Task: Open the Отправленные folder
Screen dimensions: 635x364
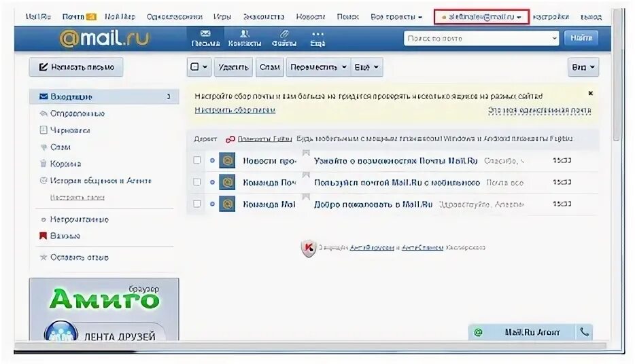Action: pyautogui.click(x=77, y=113)
